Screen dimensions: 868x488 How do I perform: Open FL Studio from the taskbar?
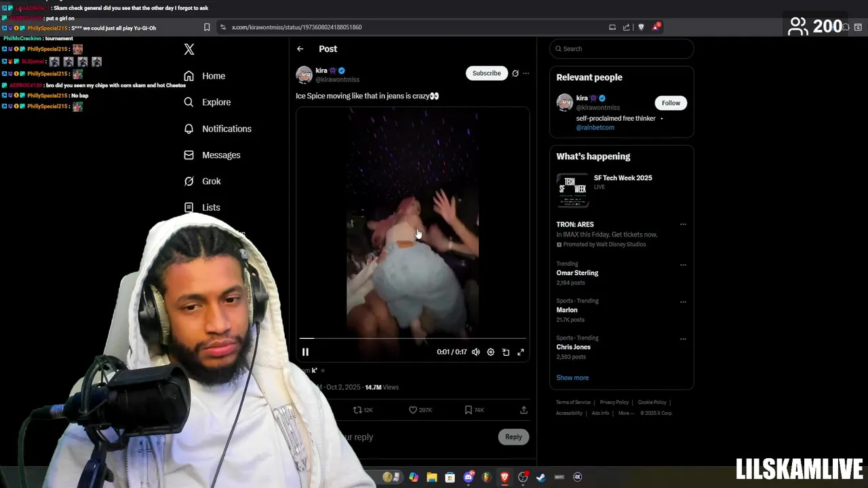pos(486,477)
